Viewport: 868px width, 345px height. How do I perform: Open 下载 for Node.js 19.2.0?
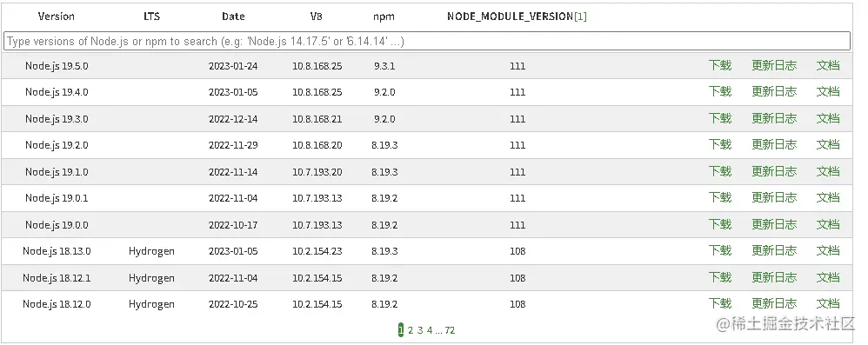(x=719, y=145)
